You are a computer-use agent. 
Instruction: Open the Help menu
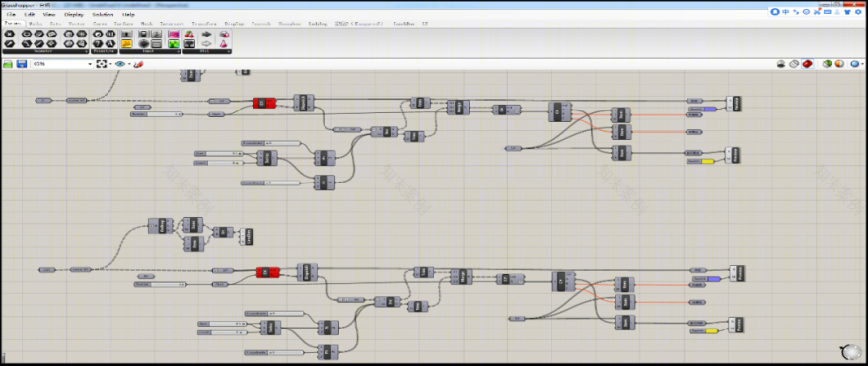tap(128, 14)
